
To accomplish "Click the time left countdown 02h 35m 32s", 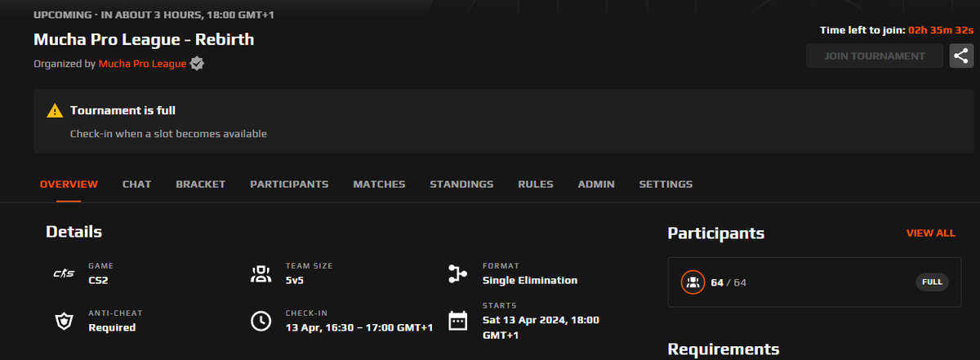I will [x=941, y=30].
